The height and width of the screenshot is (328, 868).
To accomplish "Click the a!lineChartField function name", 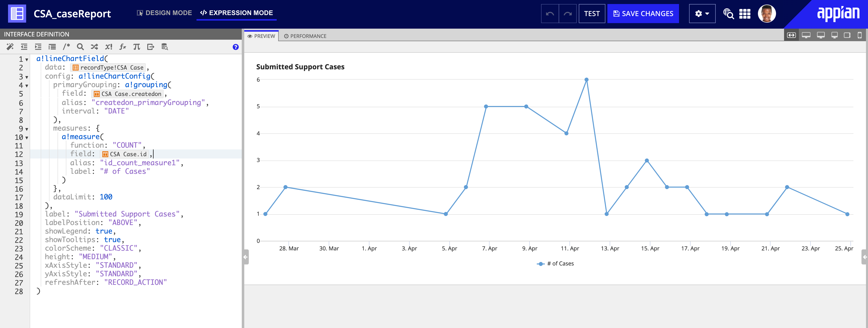I will click(70, 59).
